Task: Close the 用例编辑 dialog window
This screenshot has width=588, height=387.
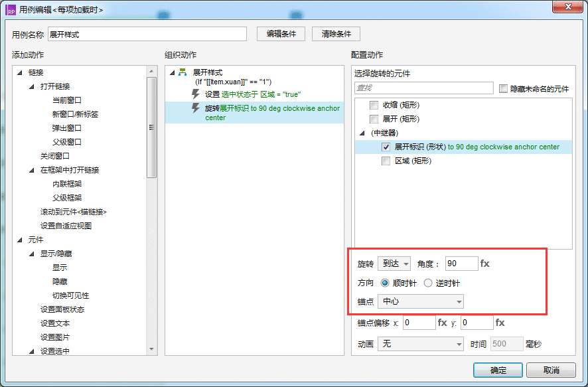Action: tap(567, 7)
